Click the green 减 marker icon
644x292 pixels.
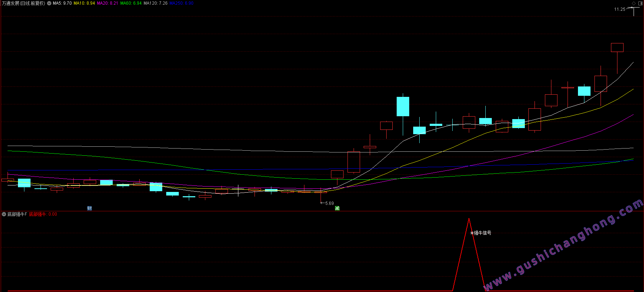click(337, 208)
